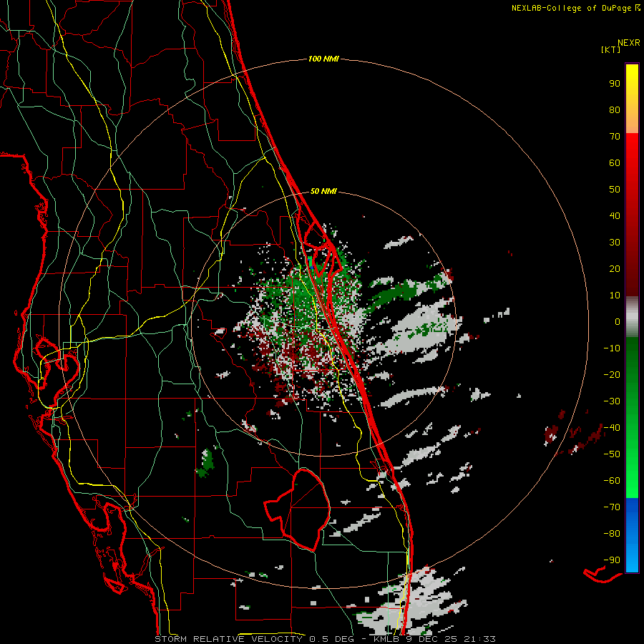Click the positive 10 scale value

[x=615, y=296]
